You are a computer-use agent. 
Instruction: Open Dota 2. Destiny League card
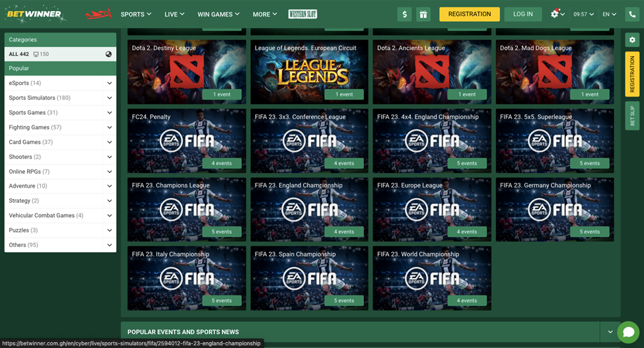click(x=186, y=72)
